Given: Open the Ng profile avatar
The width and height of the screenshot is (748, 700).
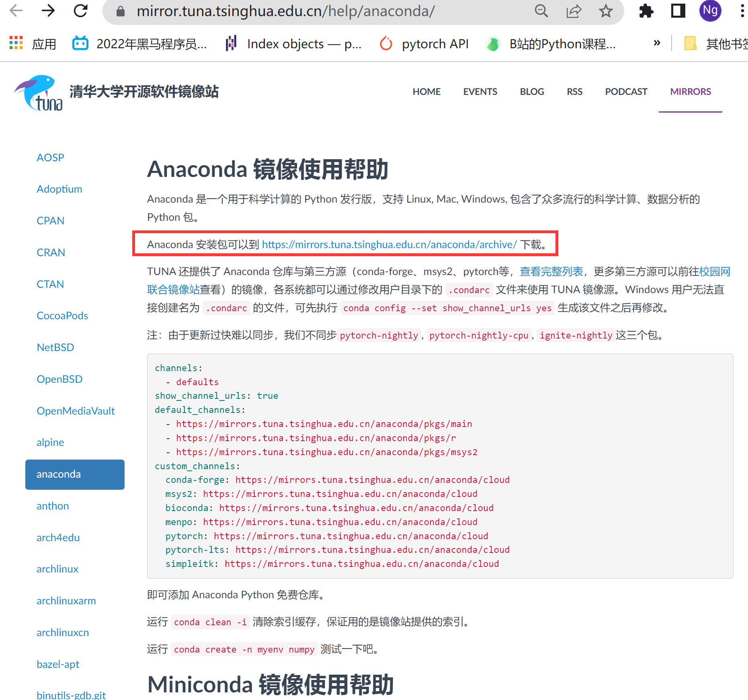Looking at the screenshot, I should [x=710, y=10].
